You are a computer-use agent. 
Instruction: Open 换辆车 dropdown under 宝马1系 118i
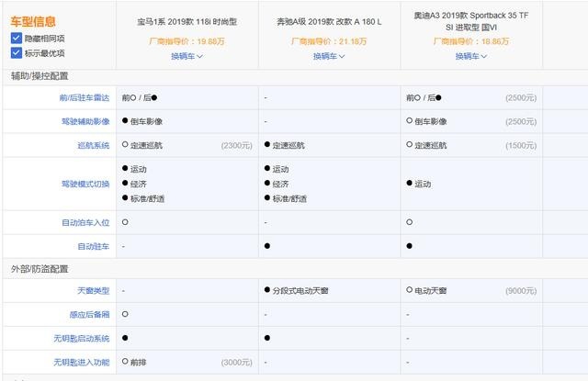click(187, 56)
